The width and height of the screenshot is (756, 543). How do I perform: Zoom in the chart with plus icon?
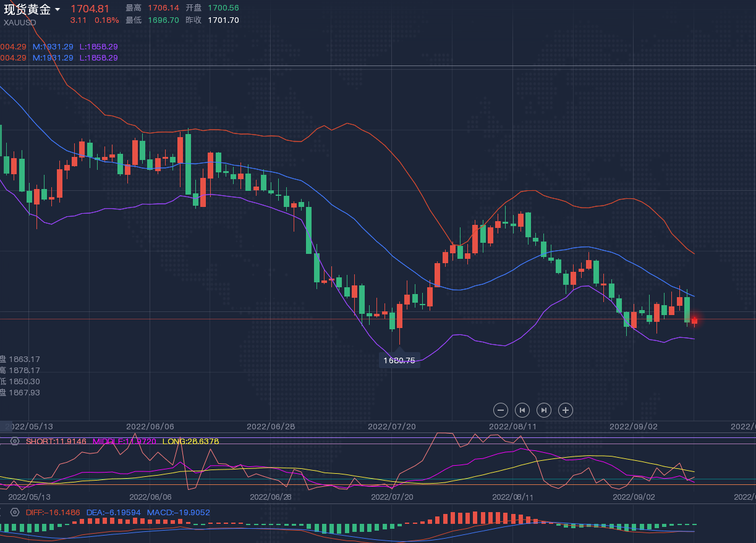pos(565,410)
